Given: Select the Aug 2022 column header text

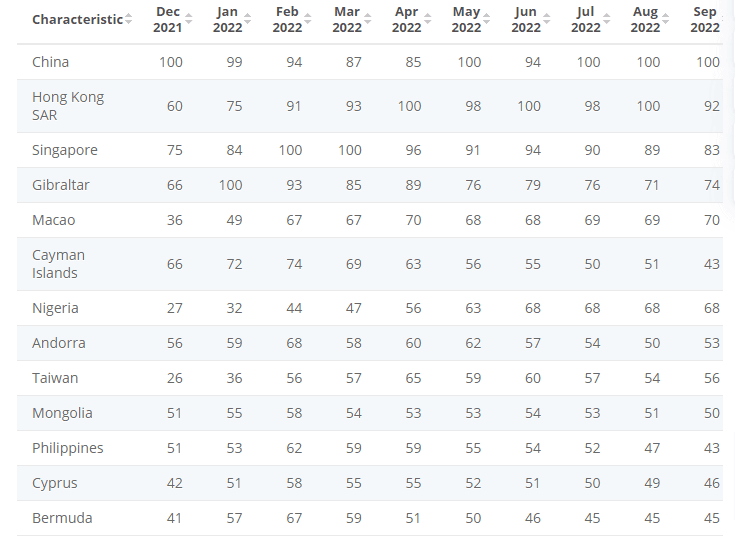Looking at the screenshot, I should click(645, 20).
